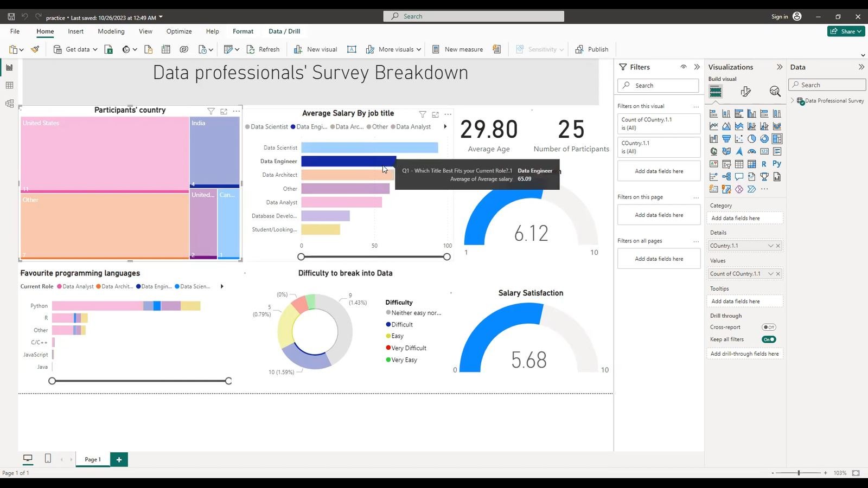
Task: Switch to Model view in left sidebar
Action: pyautogui.click(x=9, y=104)
